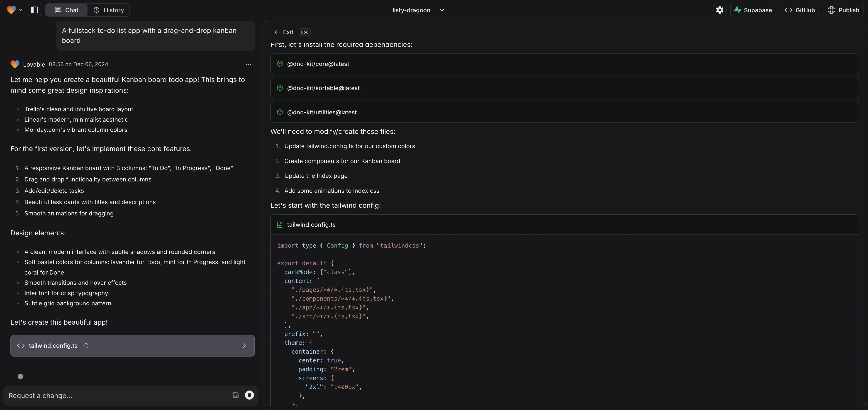Open the GitHub integration

coord(799,10)
